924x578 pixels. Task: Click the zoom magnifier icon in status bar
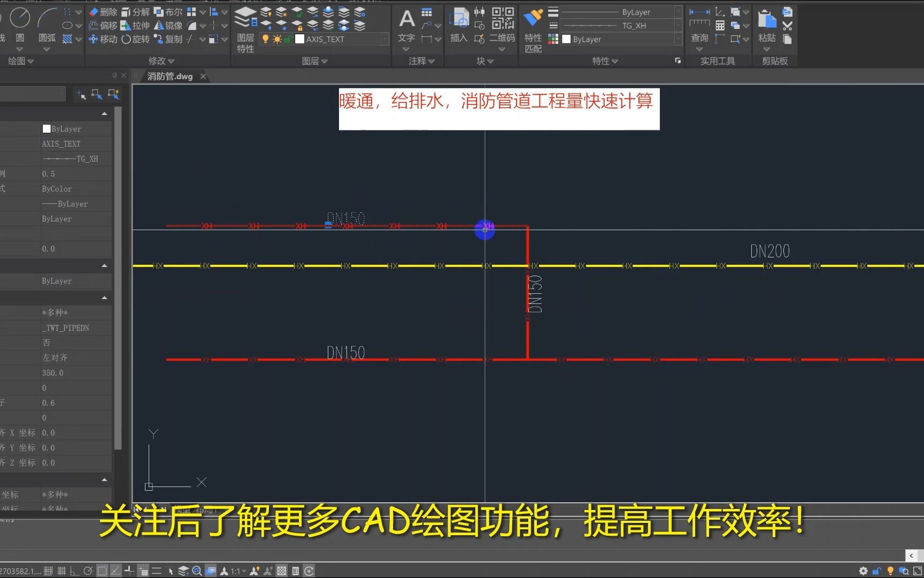(x=196, y=571)
